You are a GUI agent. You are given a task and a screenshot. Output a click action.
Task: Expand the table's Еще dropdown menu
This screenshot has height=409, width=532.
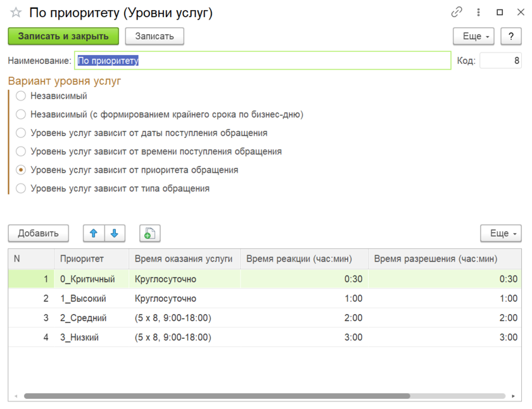coord(500,234)
